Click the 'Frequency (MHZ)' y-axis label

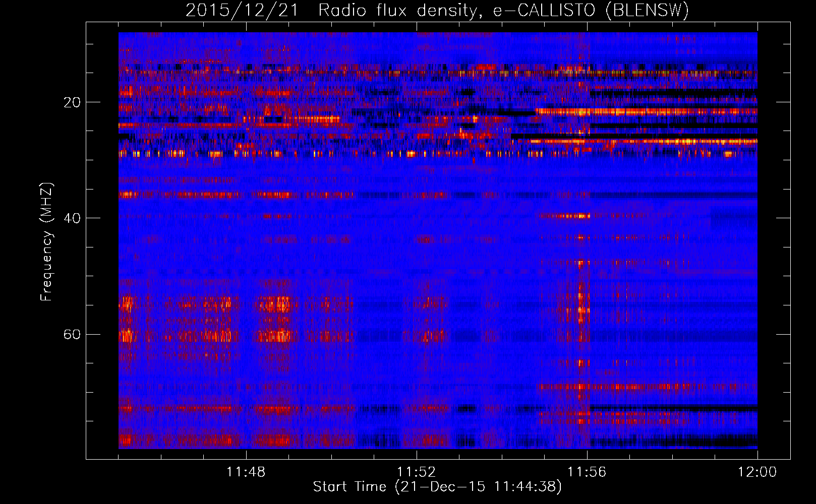pos(46,242)
